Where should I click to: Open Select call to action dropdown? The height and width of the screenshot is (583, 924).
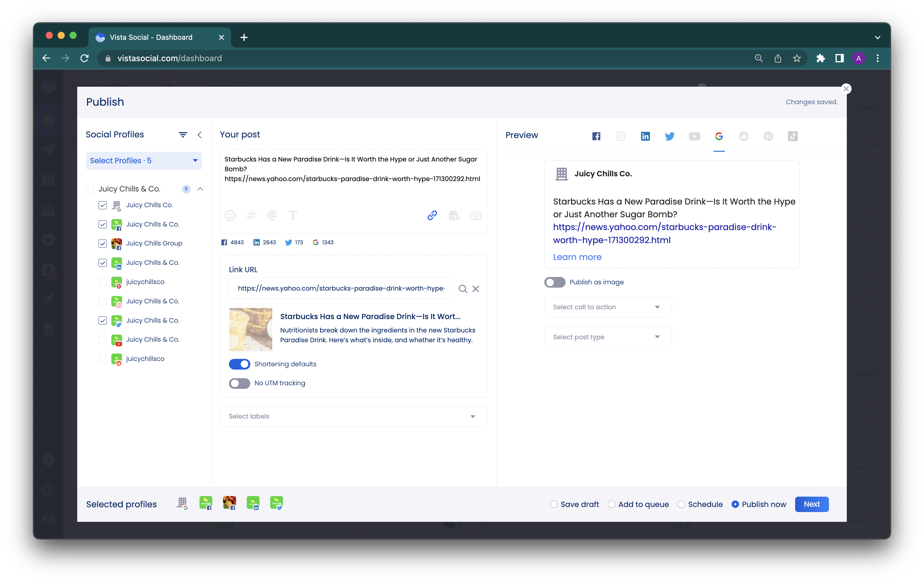[607, 307]
